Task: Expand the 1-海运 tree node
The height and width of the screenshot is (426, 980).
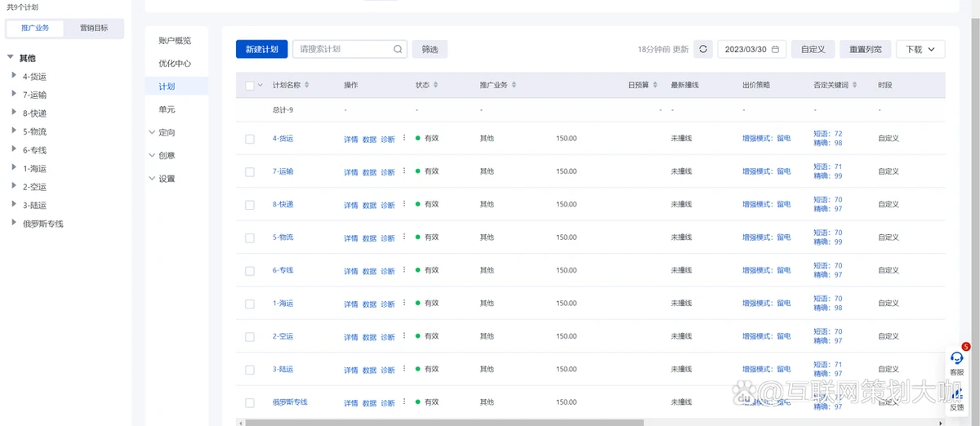Action: click(x=14, y=168)
